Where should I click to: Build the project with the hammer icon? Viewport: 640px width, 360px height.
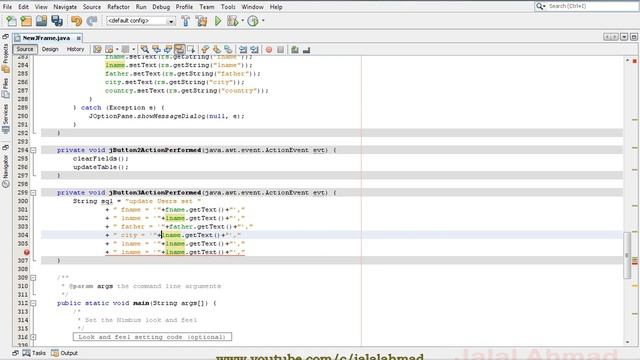[x=186, y=21]
